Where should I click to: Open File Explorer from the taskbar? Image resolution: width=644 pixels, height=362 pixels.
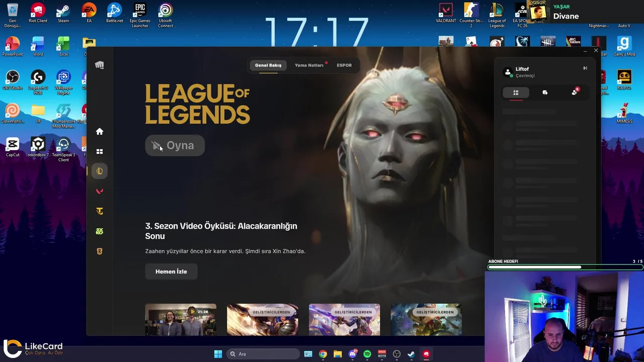[x=338, y=354]
